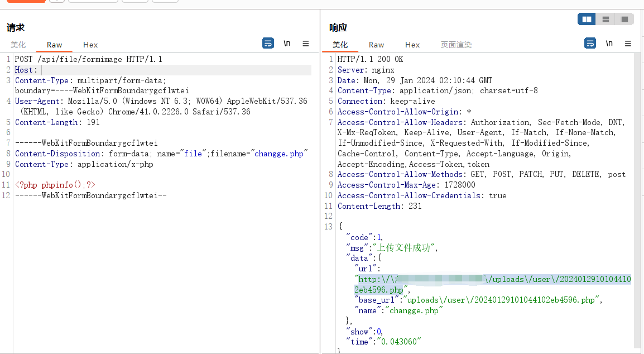Click response header "Connection: keep-alive"

click(x=386, y=101)
